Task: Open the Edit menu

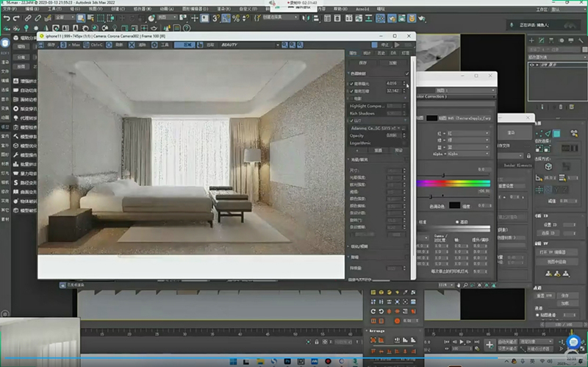Action: 32,9
